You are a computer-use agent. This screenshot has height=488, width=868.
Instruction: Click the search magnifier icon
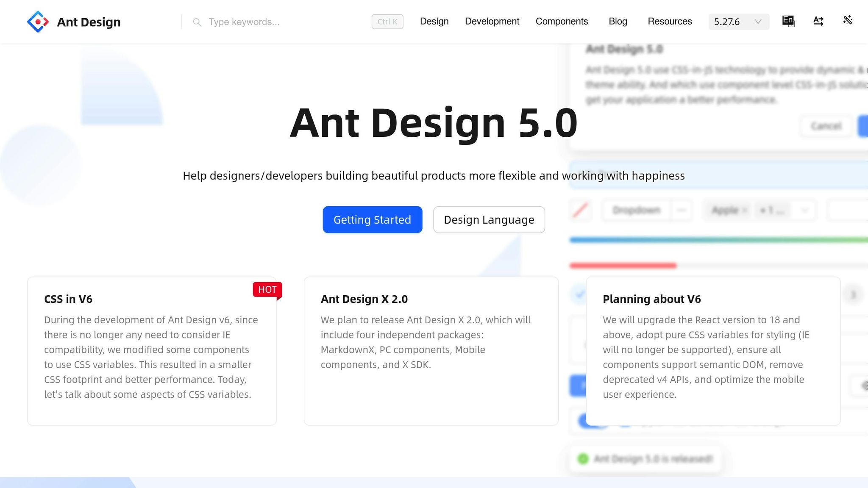(197, 22)
